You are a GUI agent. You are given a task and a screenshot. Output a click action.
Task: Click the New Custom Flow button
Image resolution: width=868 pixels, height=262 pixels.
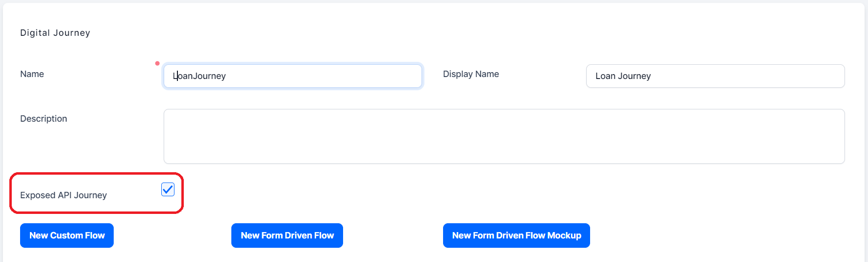67,236
